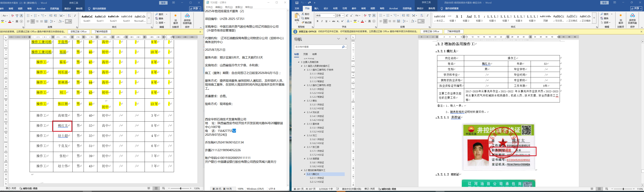Show paragraph marks in right Word ribbon
The height and width of the screenshot is (192, 644).
(x=428, y=15)
